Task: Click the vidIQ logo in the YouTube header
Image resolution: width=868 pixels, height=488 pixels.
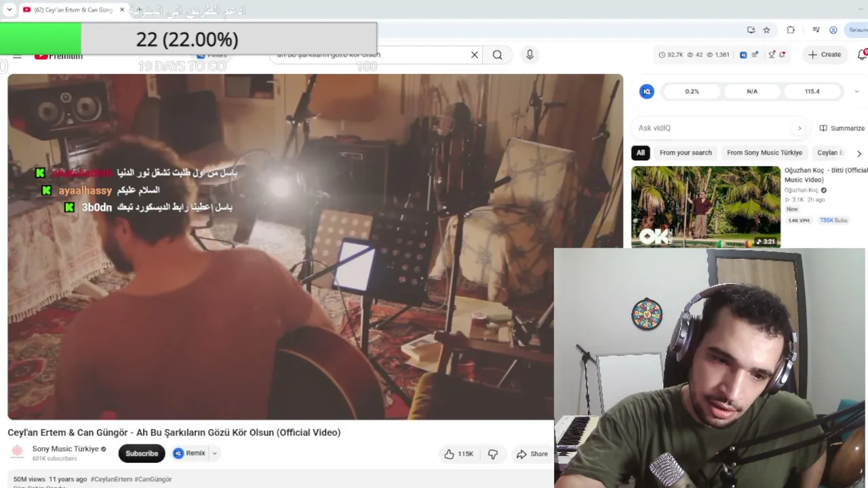Action: pyautogui.click(x=743, y=55)
